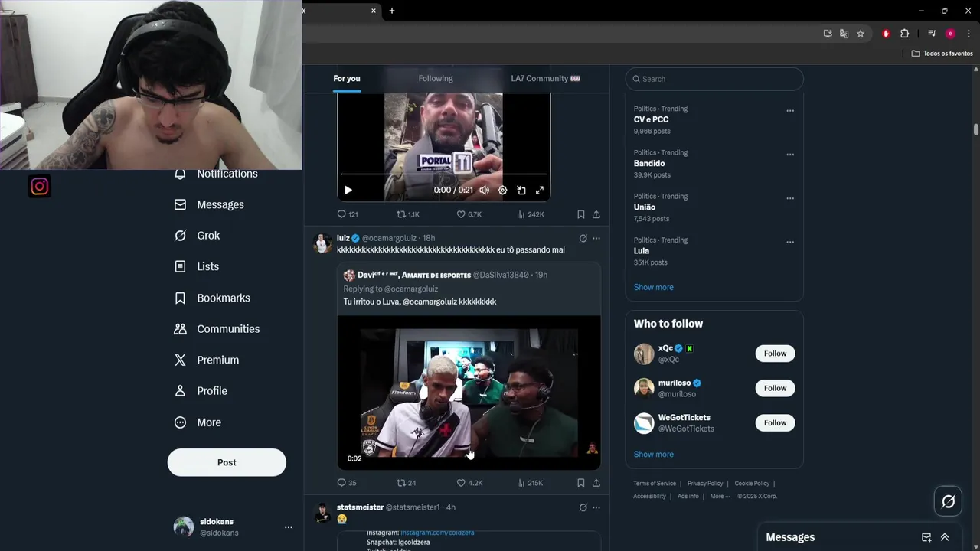Image resolution: width=980 pixels, height=551 pixels.
Task: Open Notifications in the sidebar
Action: pyautogui.click(x=216, y=174)
